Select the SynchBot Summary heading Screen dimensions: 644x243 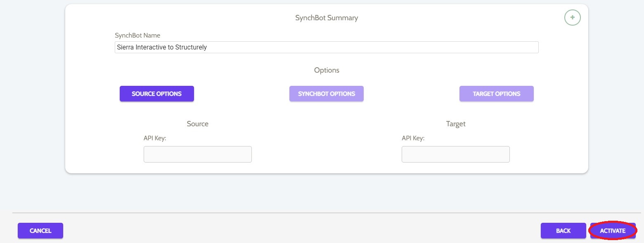point(327,18)
